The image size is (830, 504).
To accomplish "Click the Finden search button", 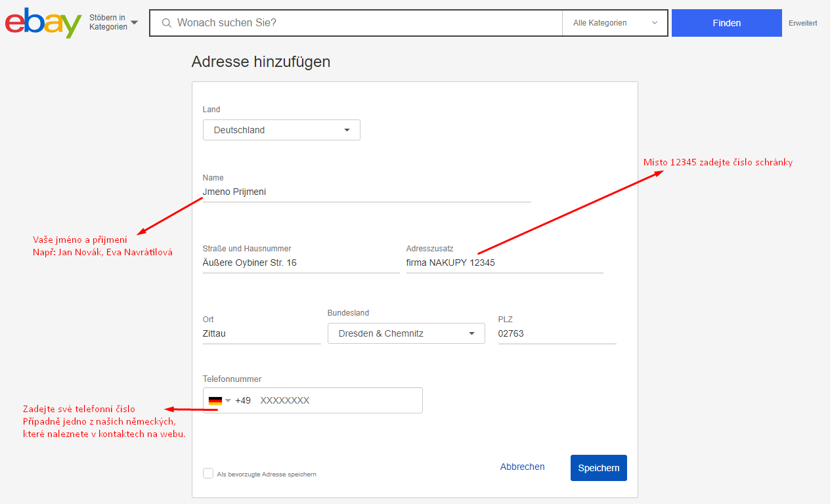I will point(727,23).
